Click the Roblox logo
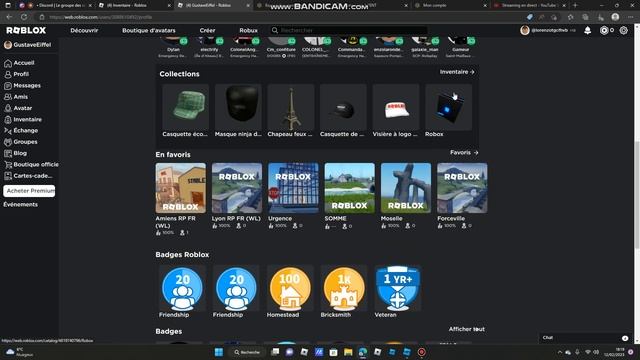Screen dimensions: 640x360 26,30
